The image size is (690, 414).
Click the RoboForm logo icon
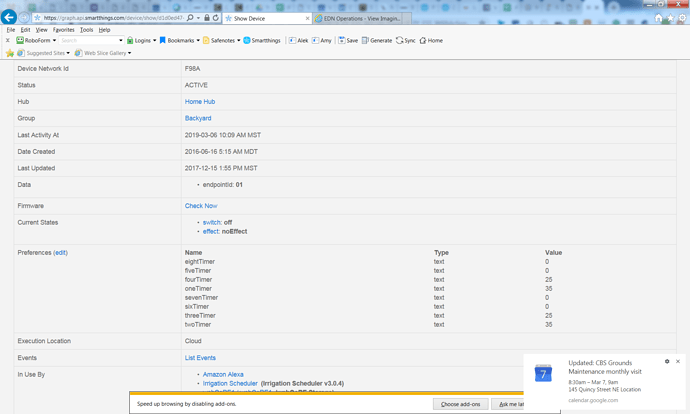20,40
